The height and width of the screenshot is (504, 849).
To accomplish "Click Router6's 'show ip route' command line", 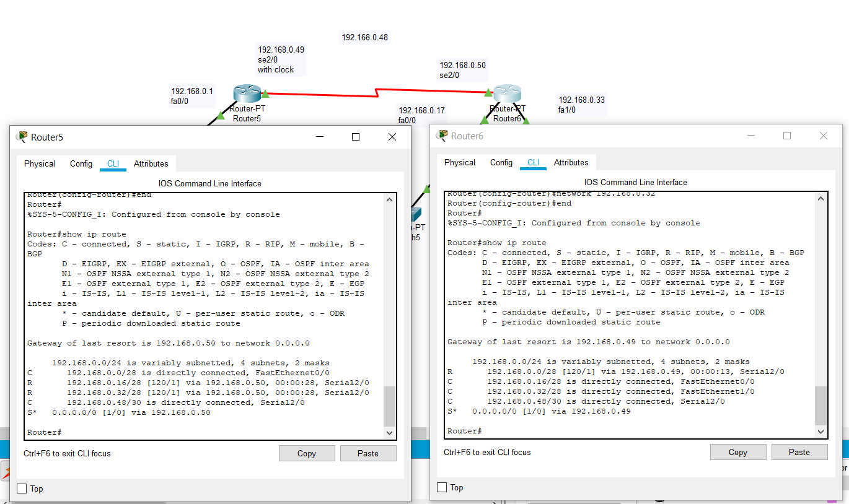I will coord(497,243).
